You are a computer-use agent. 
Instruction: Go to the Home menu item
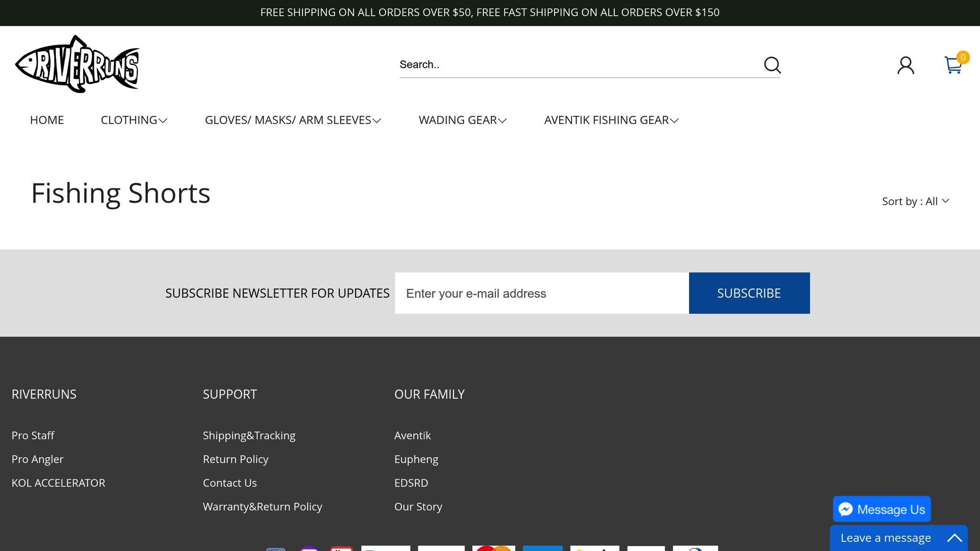[47, 120]
